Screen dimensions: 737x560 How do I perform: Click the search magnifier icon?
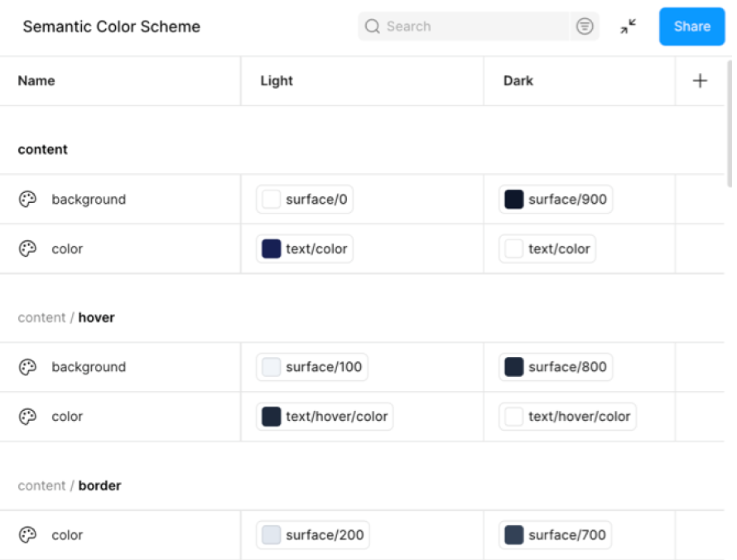pyautogui.click(x=373, y=27)
